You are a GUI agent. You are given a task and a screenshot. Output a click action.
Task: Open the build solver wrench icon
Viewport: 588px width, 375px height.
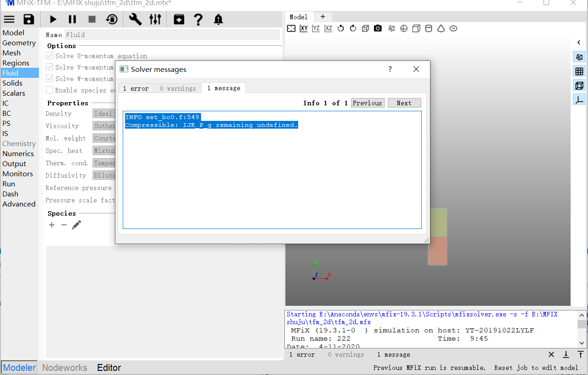(x=135, y=19)
